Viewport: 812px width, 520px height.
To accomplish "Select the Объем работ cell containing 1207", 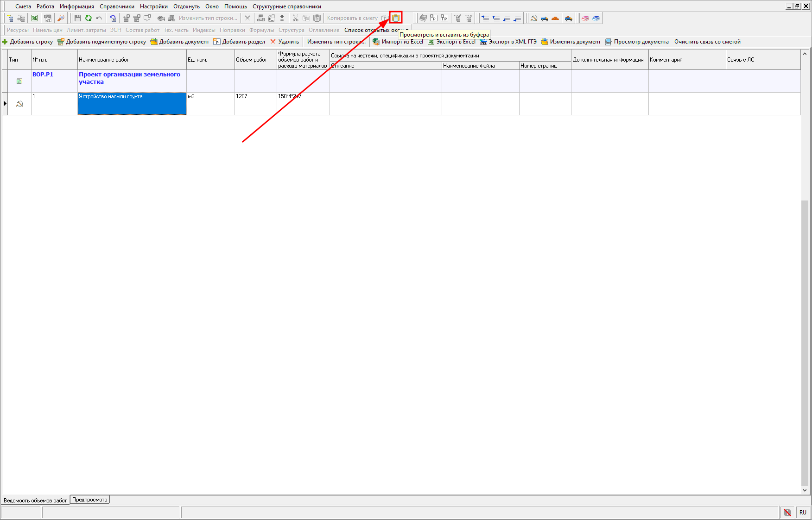I will click(x=255, y=103).
